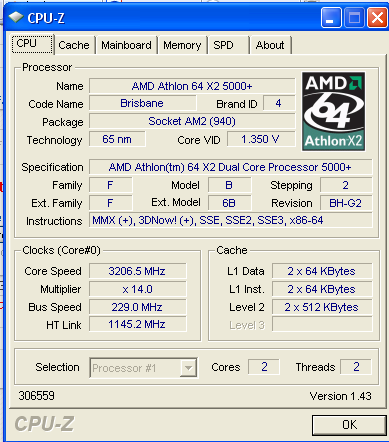389x442 pixels.
Task: Minimize the CPU-Z window
Action: click(331, 18)
